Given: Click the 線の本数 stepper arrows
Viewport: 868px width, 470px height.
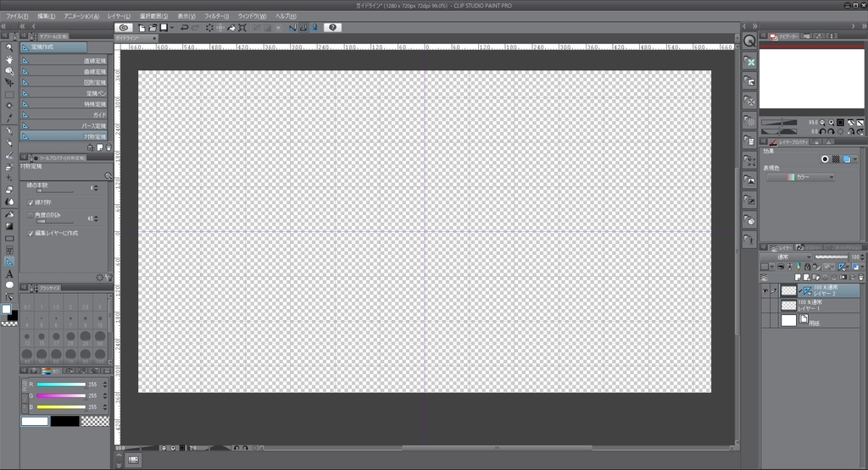Looking at the screenshot, I should pos(96,188).
